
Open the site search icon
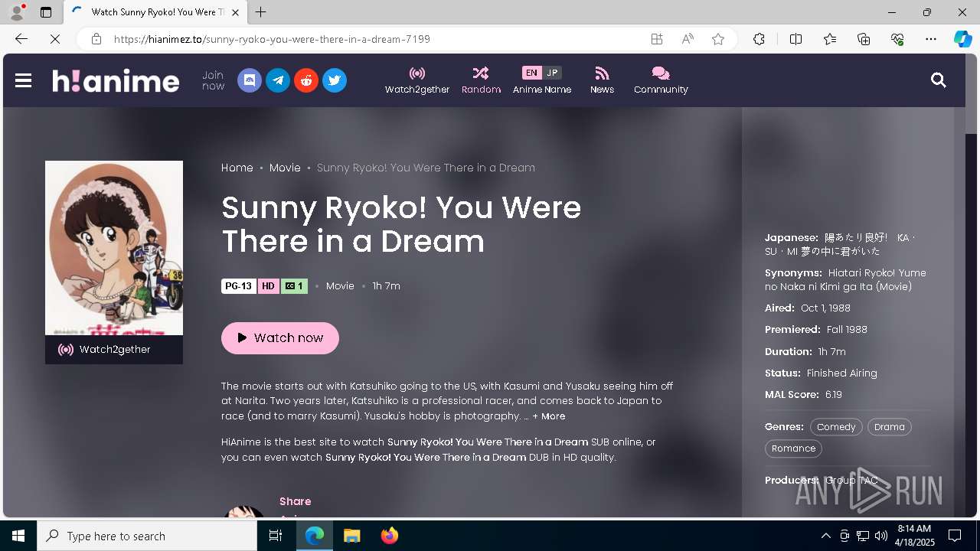pyautogui.click(x=938, y=80)
